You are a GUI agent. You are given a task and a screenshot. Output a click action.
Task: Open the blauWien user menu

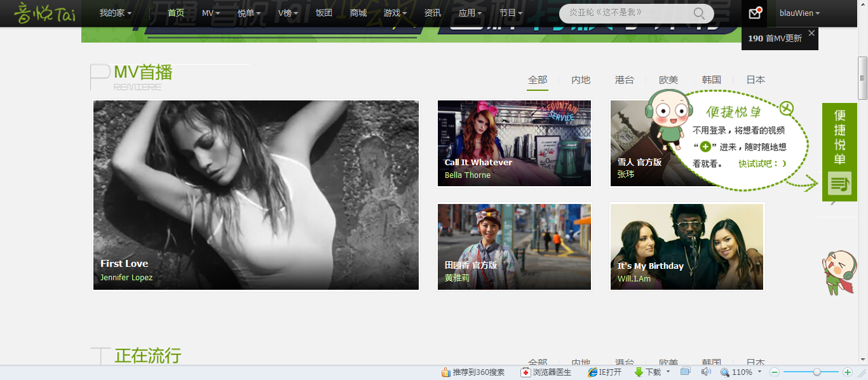(799, 13)
